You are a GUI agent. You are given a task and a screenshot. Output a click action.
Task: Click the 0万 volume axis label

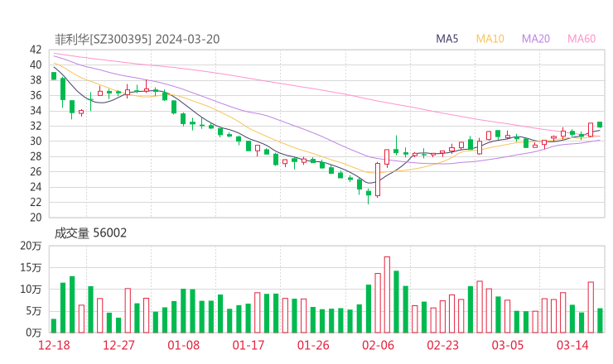tap(34, 333)
